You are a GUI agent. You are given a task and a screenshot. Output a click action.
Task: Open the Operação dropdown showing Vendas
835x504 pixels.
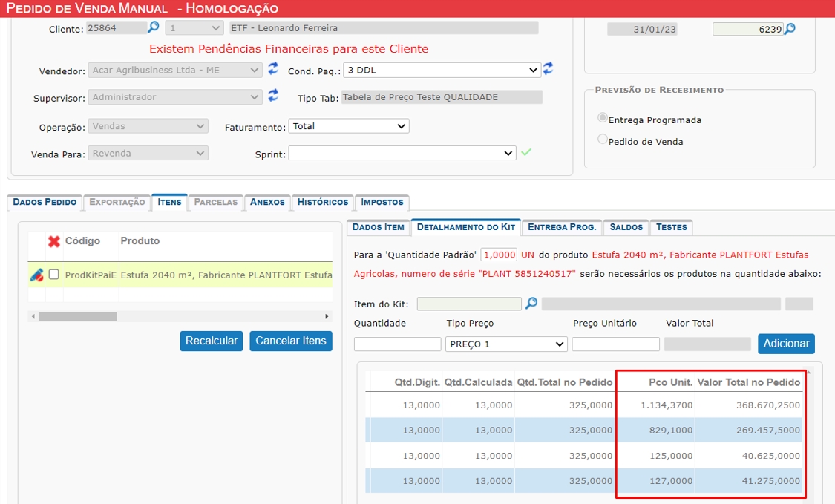tap(148, 126)
